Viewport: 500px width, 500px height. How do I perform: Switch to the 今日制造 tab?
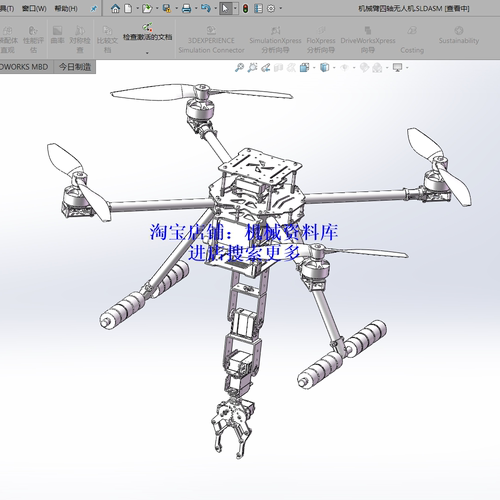coord(75,67)
